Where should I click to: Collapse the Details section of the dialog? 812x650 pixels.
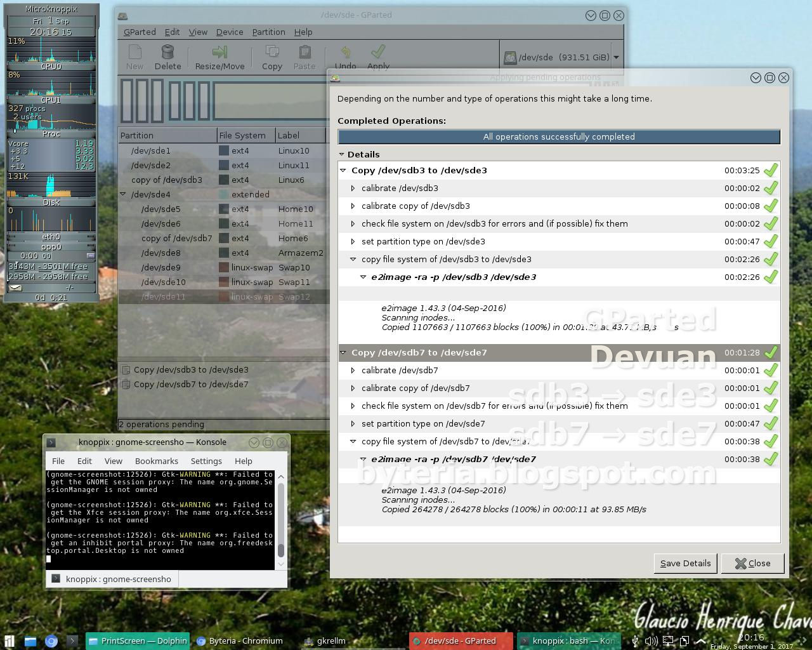[341, 154]
